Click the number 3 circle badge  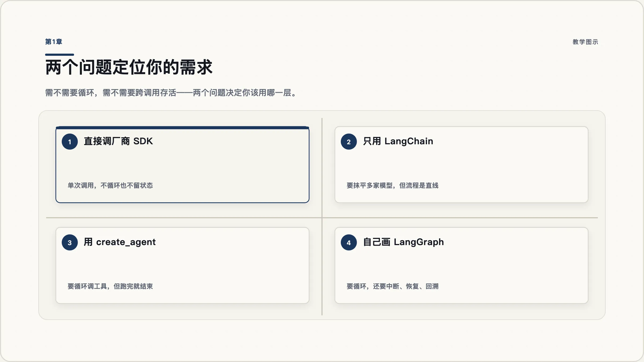coord(70,242)
